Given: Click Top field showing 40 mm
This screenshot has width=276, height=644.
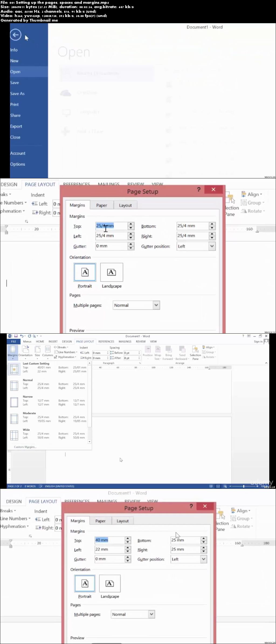Looking at the screenshot, I should click(x=109, y=540).
